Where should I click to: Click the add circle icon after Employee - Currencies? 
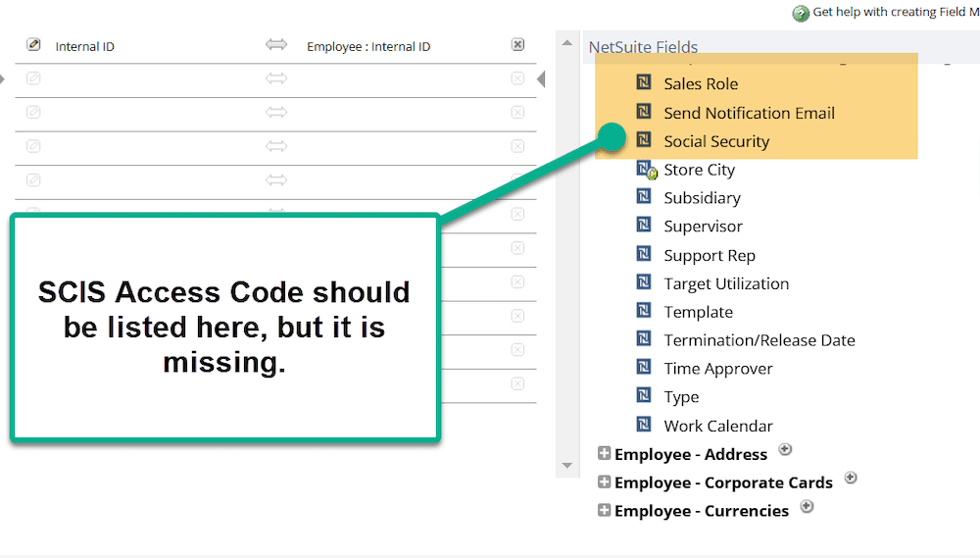tap(807, 506)
